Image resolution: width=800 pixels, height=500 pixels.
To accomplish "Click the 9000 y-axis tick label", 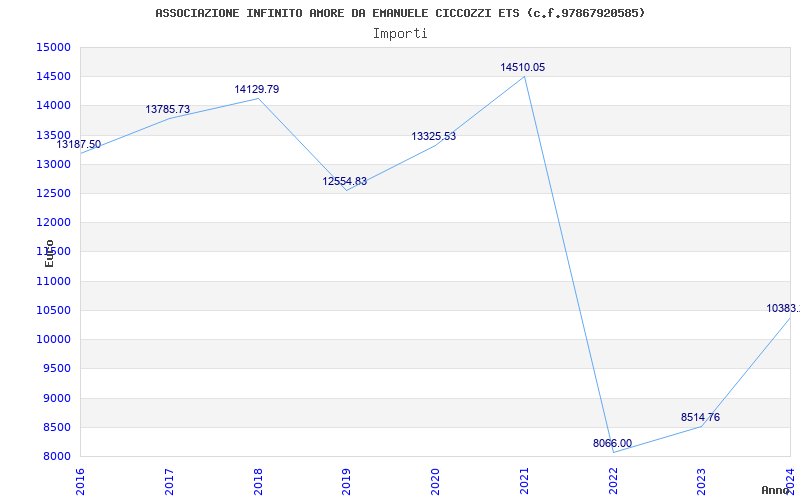I will point(56,398).
